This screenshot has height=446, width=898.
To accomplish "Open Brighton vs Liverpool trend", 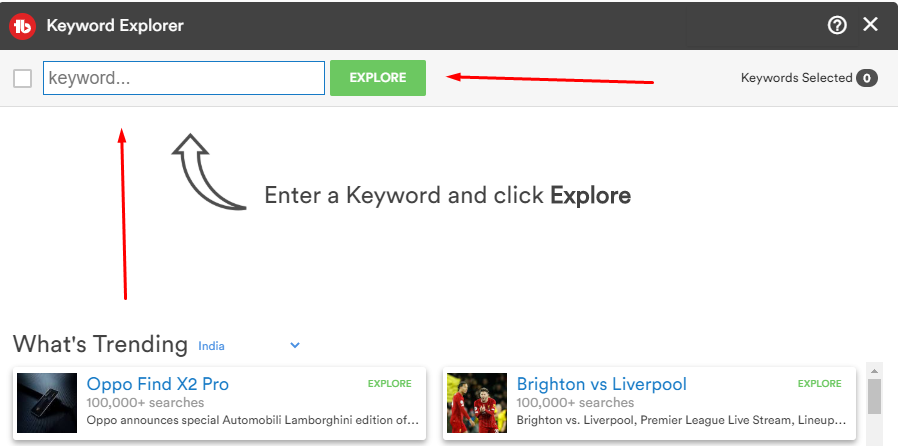I will point(601,384).
